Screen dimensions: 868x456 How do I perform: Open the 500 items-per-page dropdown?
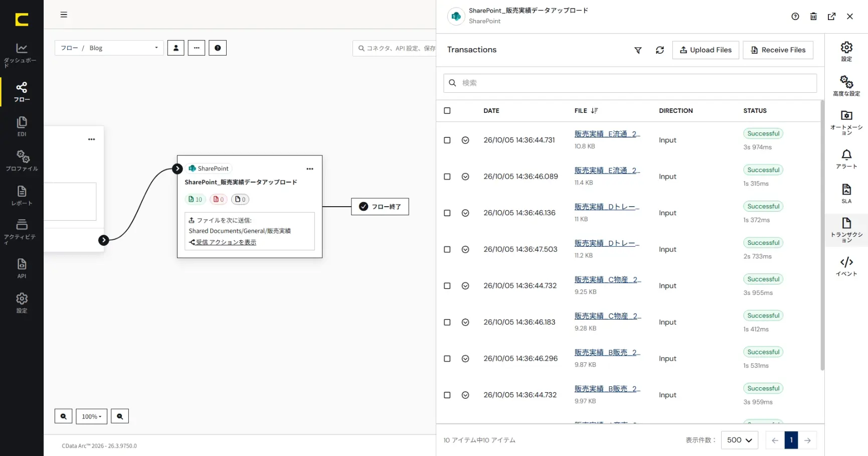tap(740, 440)
